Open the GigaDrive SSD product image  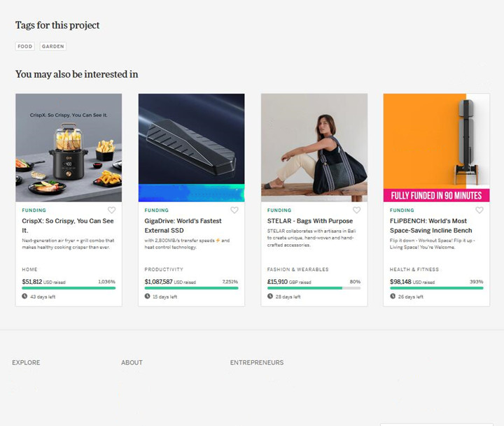pyautogui.click(x=192, y=148)
